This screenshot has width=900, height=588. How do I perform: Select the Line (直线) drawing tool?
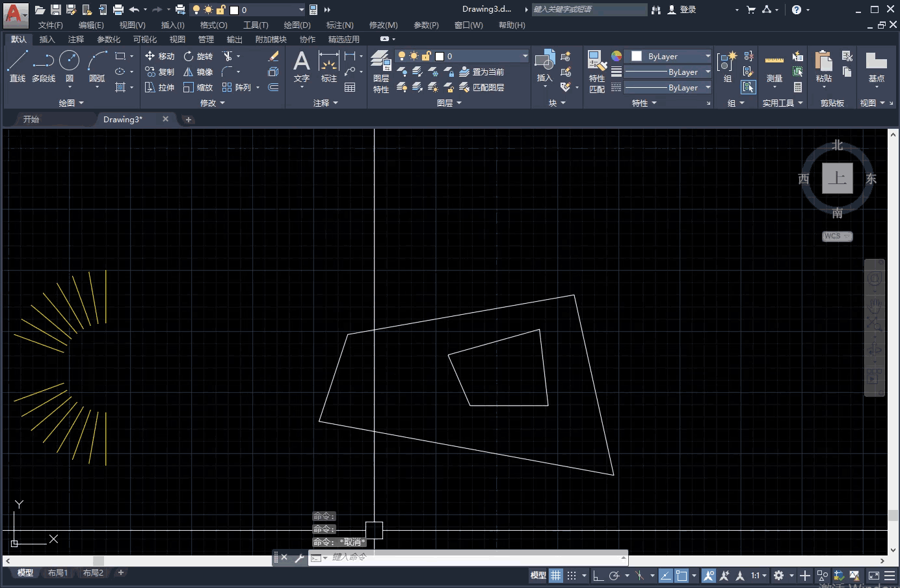point(18,66)
